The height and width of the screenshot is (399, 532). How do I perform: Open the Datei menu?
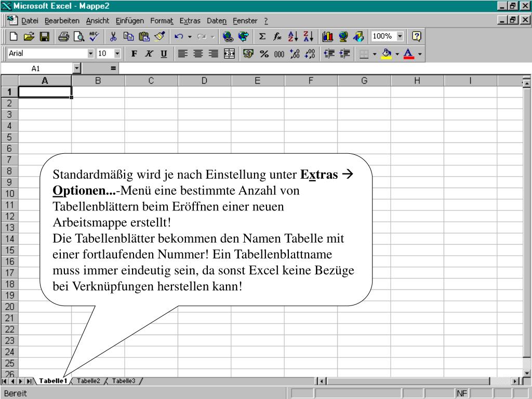[x=30, y=21]
